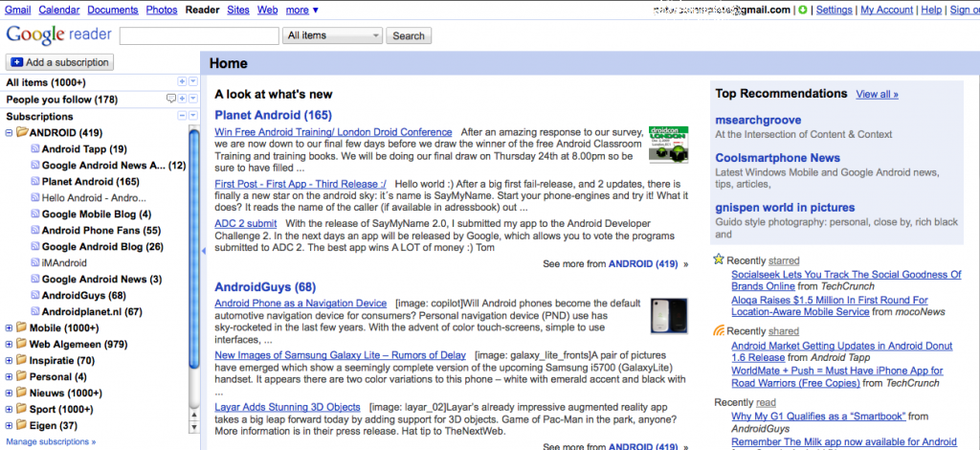This screenshot has height=450, width=980.
Task: Expand the Mobile folder
Action: (10, 328)
